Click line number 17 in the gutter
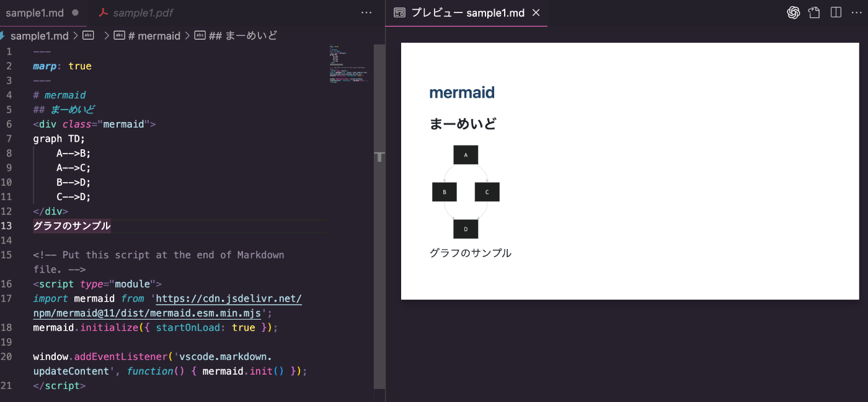The width and height of the screenshot is (868, 402). (x=6, y=299)
